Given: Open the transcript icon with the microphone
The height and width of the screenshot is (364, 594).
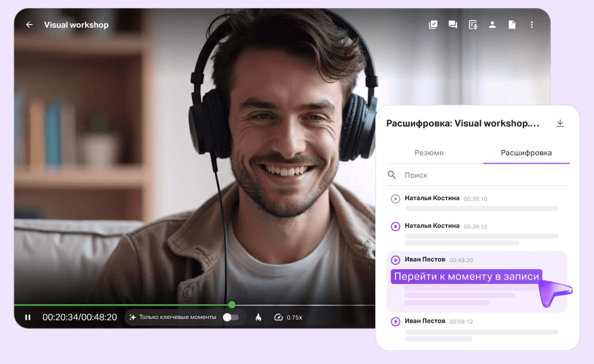Looking at the screenshot, I should [x=473, y=25].
